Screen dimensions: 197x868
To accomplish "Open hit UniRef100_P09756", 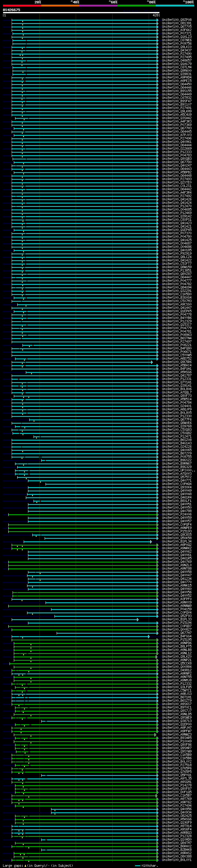I will click(176, 43).
